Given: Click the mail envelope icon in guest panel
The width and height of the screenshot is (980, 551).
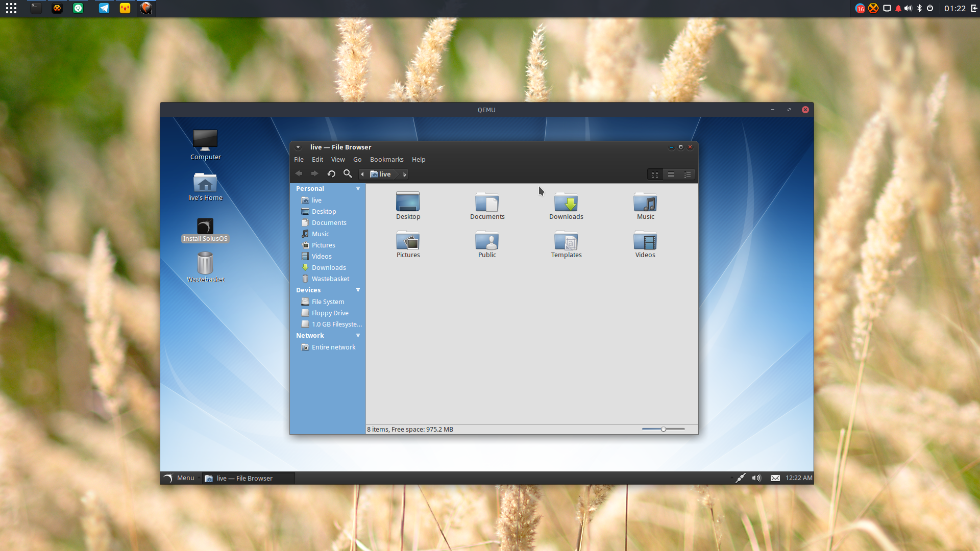Looking at the screenshot, I should pos(775,478).
